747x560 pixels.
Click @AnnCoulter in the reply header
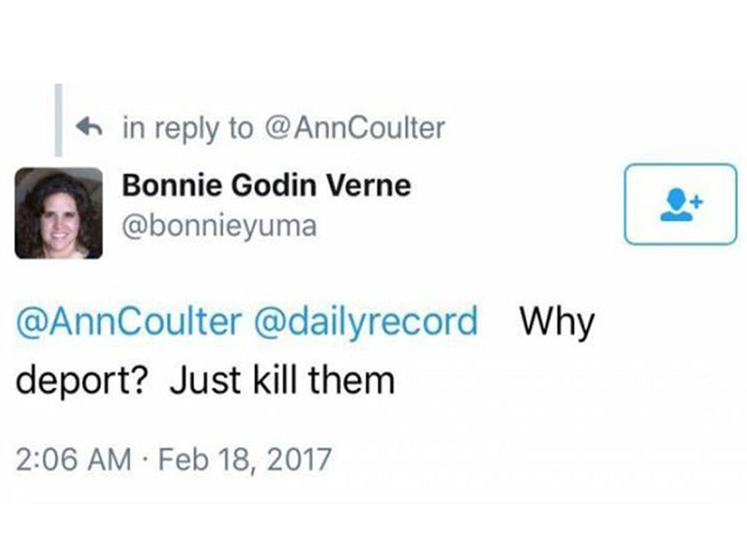355,128
